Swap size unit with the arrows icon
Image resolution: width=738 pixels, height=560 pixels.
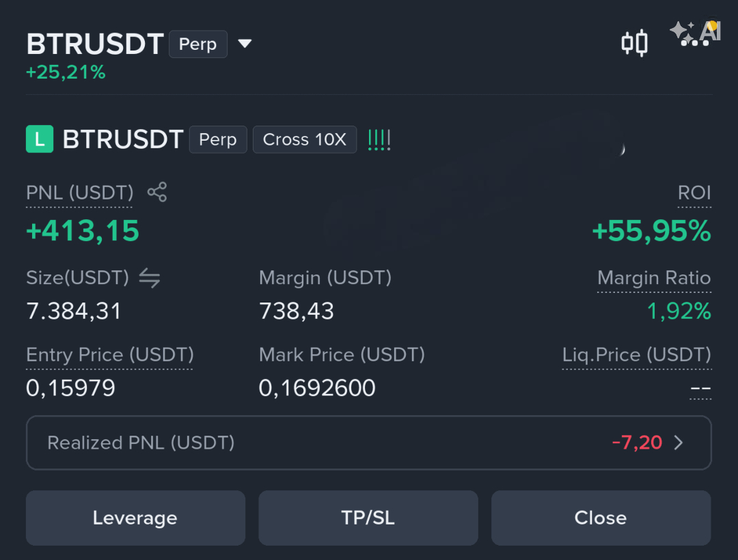click(150, 277)
